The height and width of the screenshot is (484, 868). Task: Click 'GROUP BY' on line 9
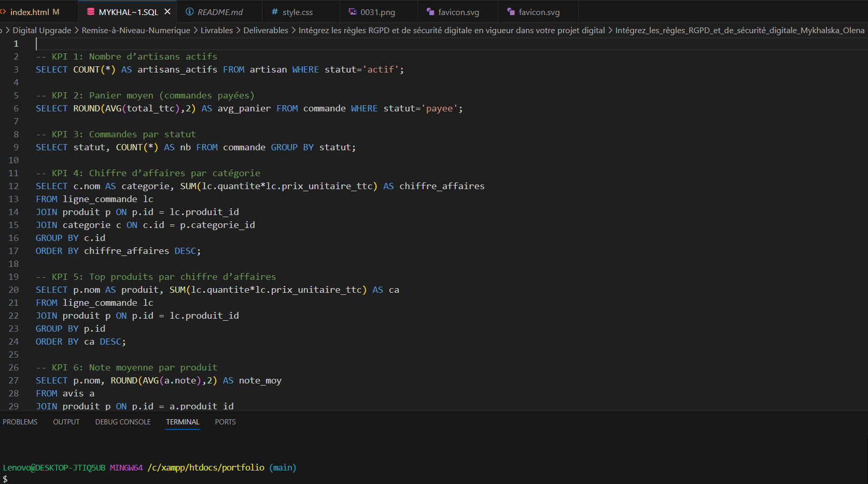click(x=292, y=147)
